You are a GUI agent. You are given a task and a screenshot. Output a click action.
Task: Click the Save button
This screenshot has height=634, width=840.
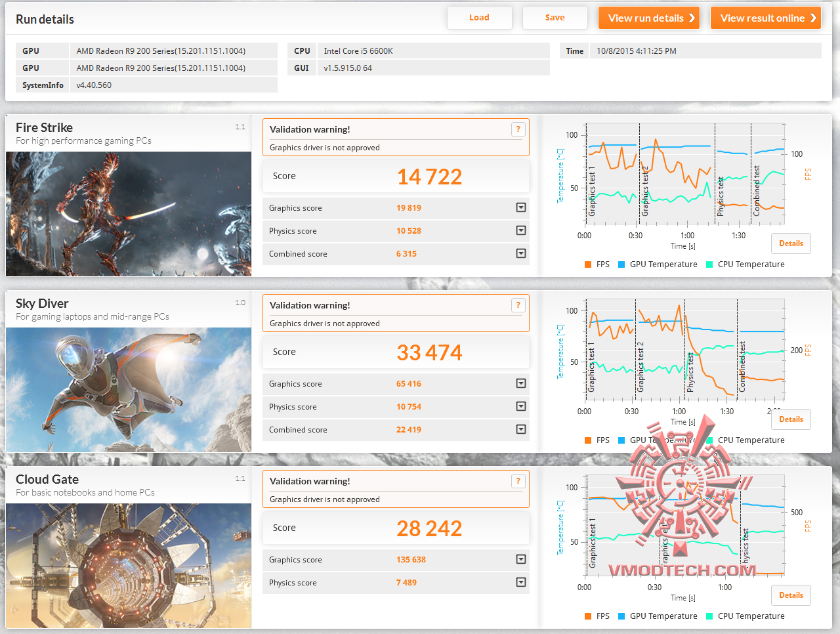point(555,18)
